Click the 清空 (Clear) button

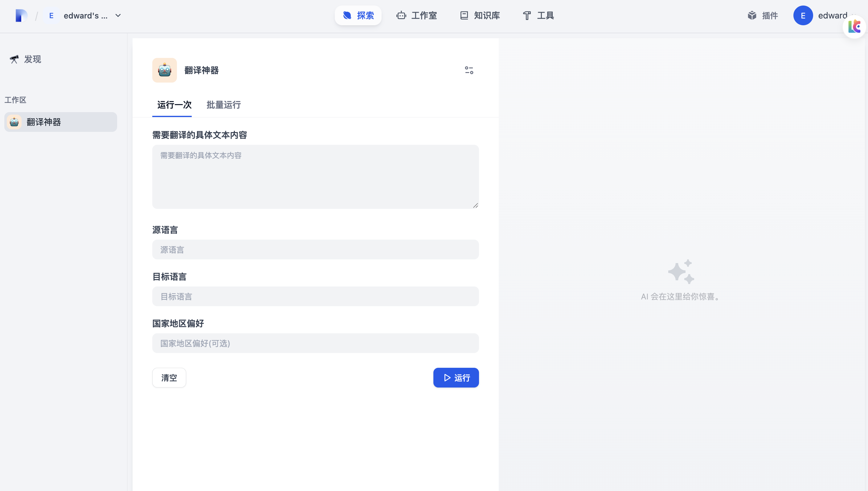point(169,378)
